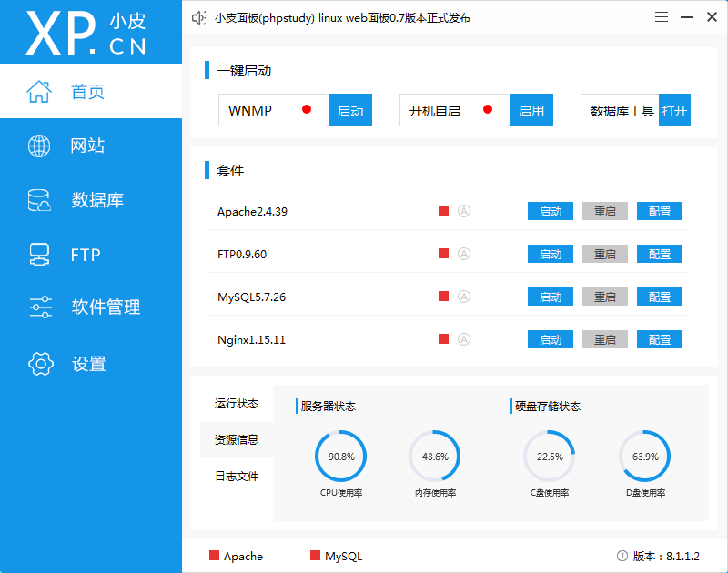Click 启动 to start WNMP
This screenshot has width=728, height=573.
coord(349,109)
